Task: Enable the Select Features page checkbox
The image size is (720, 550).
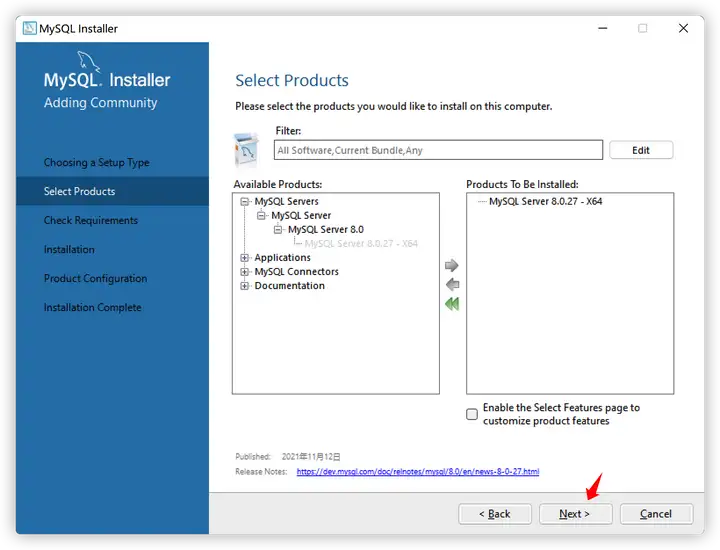Action: pos(472,414)
